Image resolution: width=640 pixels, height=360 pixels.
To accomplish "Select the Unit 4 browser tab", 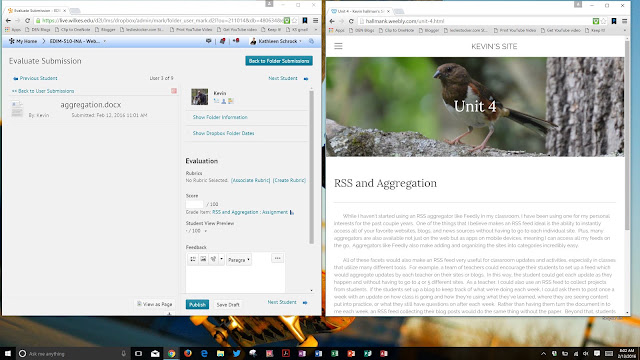I will 360,11.
